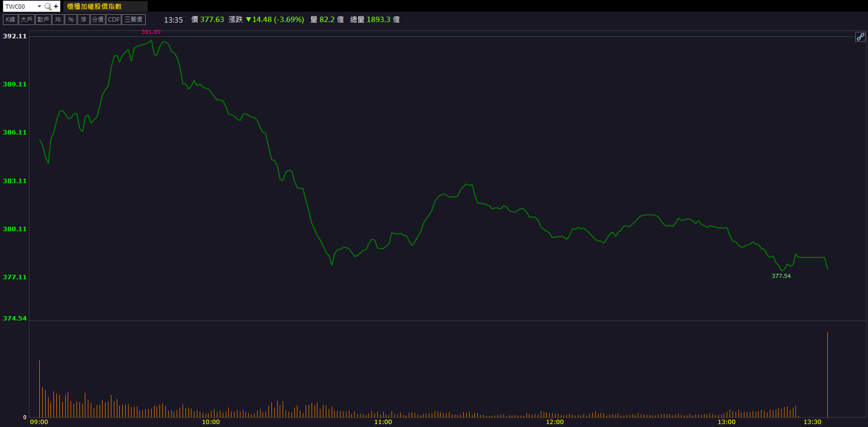Toggle the 大戶 indicator button
This screenshot has height=427, width=868.
(26, 20)
